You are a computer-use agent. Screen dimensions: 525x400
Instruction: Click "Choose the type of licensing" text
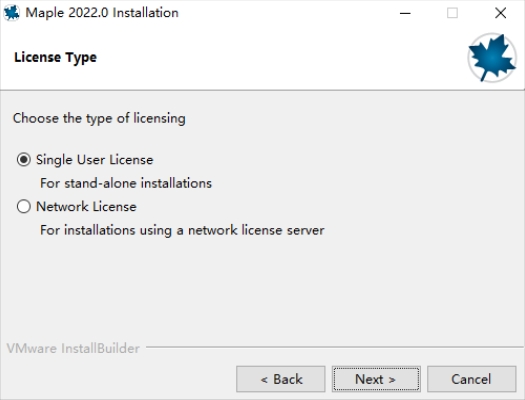pyautogui.click(x=99, y=118)
